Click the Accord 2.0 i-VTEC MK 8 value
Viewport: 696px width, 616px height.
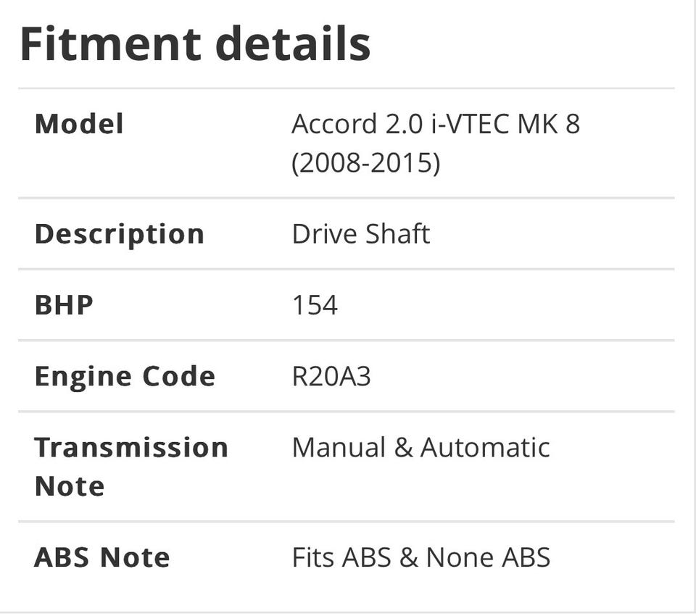435,124
